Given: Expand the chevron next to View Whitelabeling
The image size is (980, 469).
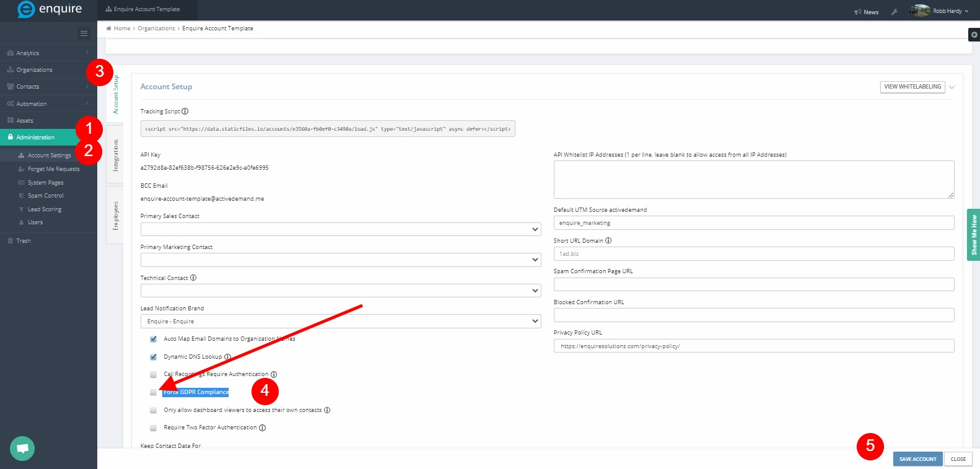Looking at the screenshot, I should pyautogui.click(x=952, y=87).
